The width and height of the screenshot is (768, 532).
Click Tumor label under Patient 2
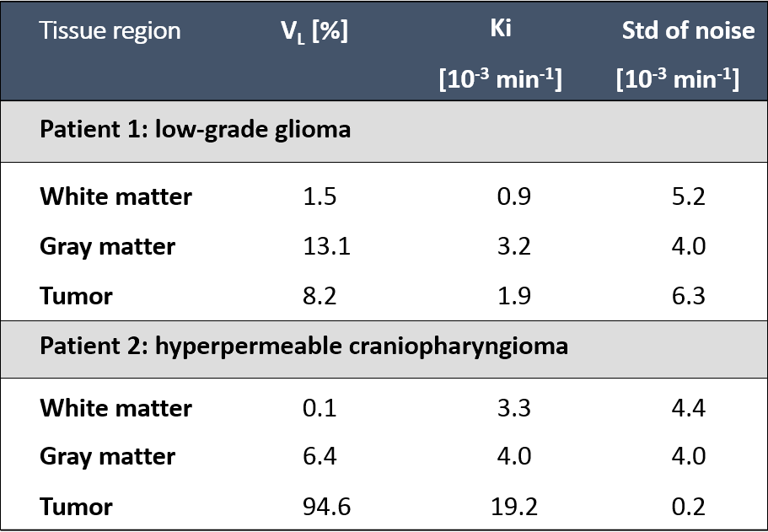point(76,507)
